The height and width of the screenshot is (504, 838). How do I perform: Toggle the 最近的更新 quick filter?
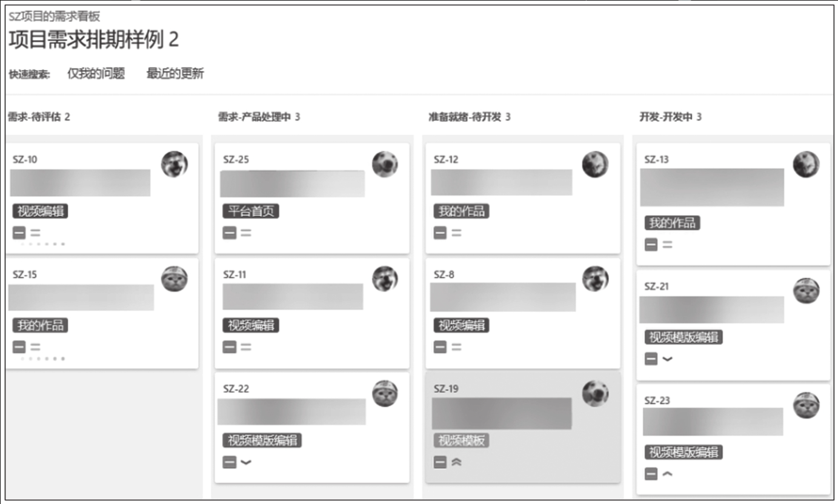175,74
